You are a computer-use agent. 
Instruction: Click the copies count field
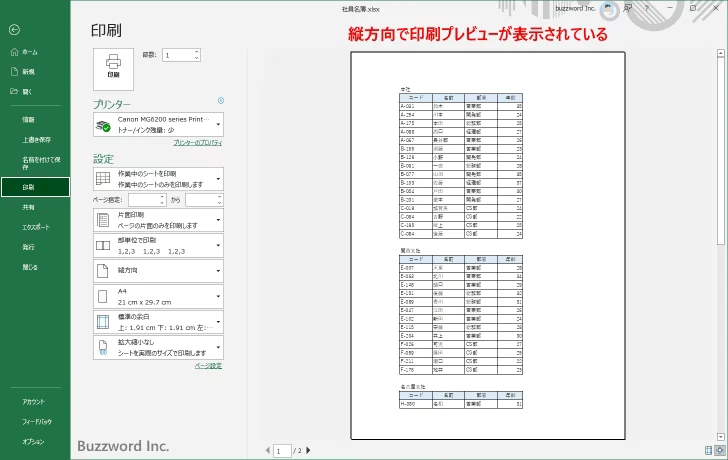point(178,55)
